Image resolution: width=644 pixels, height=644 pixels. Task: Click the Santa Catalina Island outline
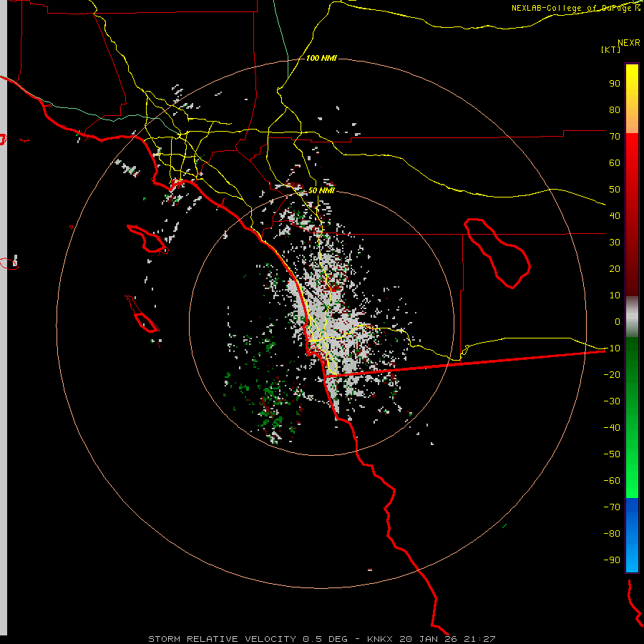[147, 238]
